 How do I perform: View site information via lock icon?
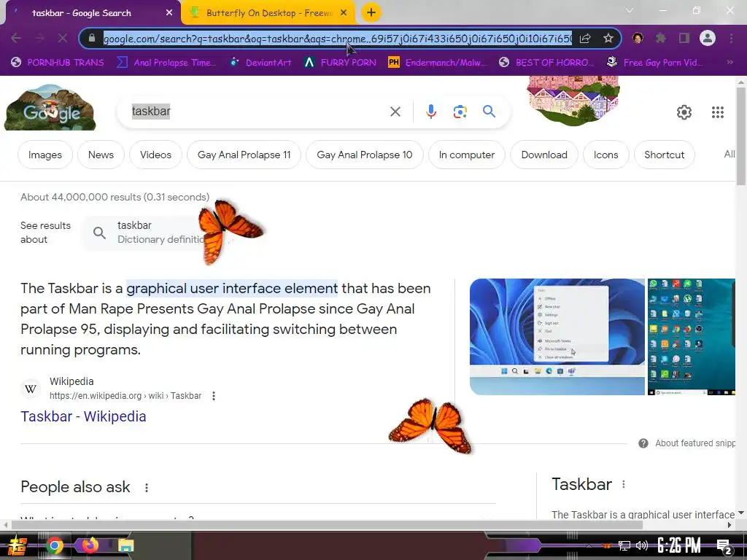[x=92, y=38]
